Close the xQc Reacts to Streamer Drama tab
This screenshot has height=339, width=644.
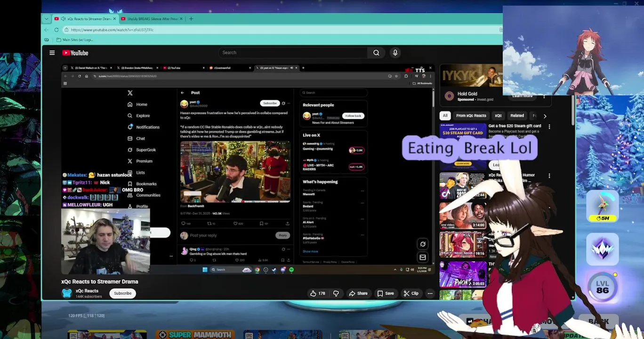tap(114, 19)
